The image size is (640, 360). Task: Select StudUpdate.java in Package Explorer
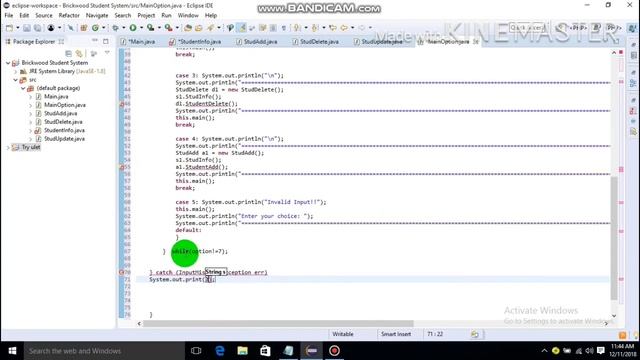pyautogui.click(x=64, y=139)
